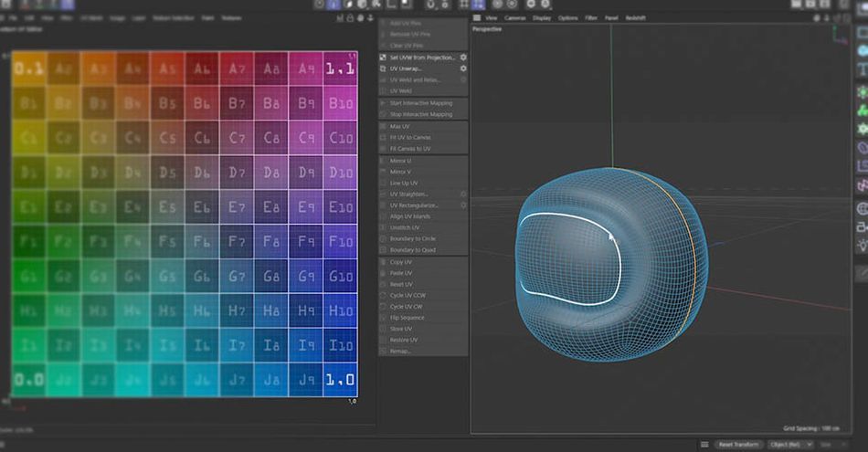
Task: Click the hamburger icon left of Reset Transform
Action: (x=704, y=445)
